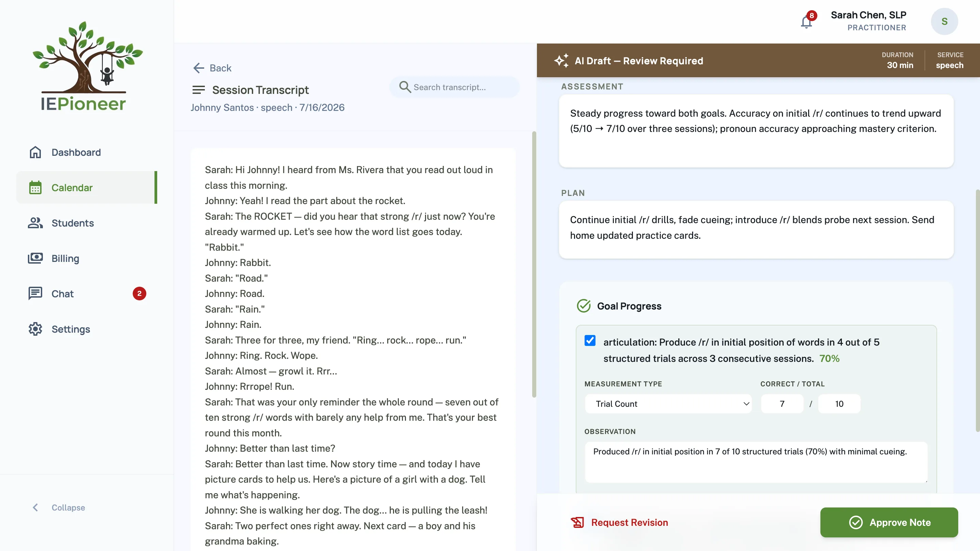This screenshot has height=551, width=980.
Task: Open Chat from the sidebar
Action: click(x=87, y=294)
